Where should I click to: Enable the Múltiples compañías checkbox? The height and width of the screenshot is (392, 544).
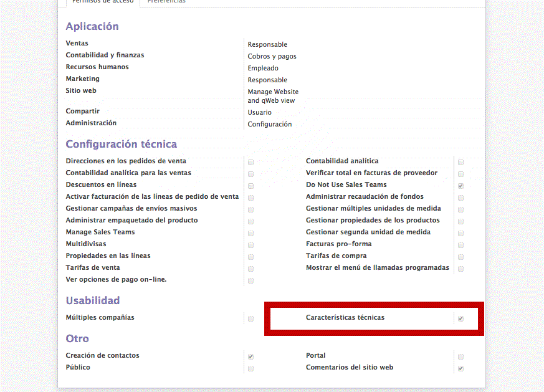pyautogui.click(x=251, y=318)
